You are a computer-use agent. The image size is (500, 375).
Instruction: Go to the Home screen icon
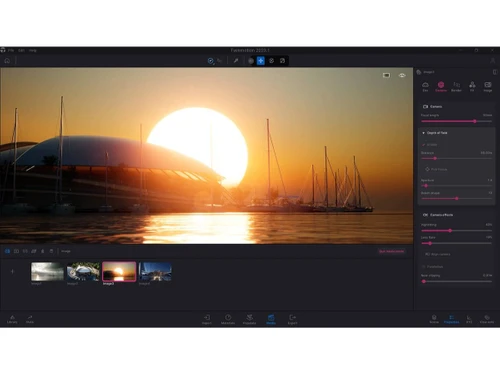click(7, 61)
